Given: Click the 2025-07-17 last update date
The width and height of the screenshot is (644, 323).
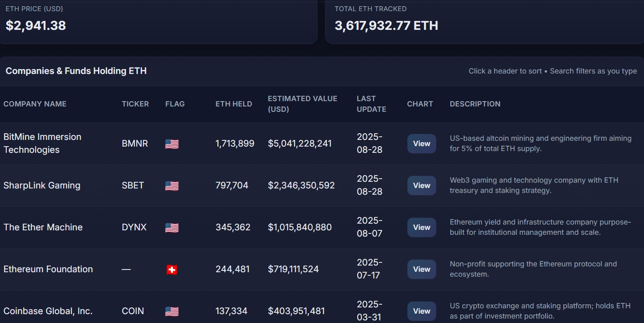Looking at the screenshot, I should (370, 269).
